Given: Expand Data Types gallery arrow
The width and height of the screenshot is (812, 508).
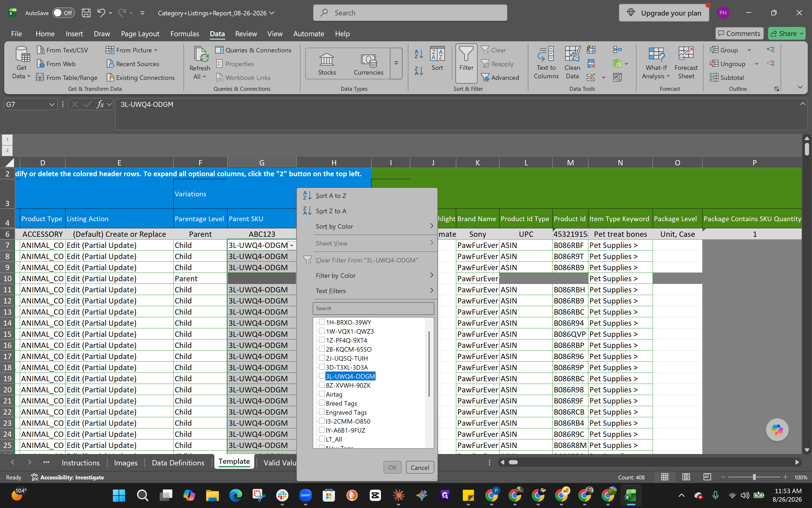Looking at the screenshot, I should [396, 63].
